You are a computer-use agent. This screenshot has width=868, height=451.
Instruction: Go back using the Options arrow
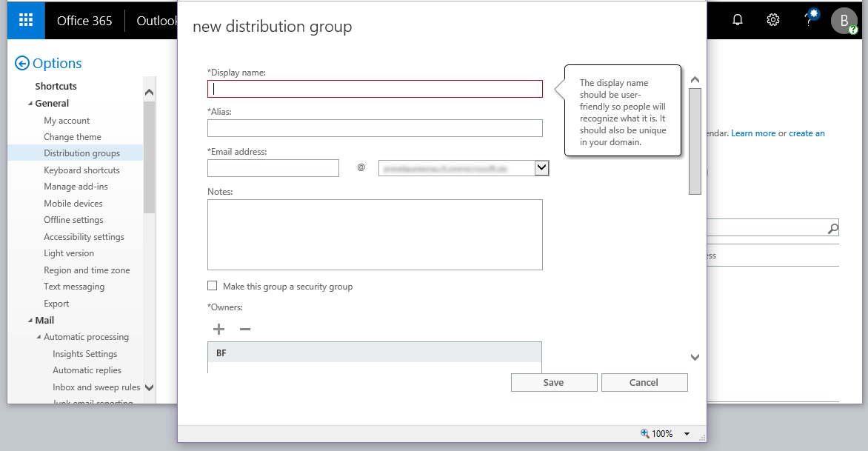[21, 64]
